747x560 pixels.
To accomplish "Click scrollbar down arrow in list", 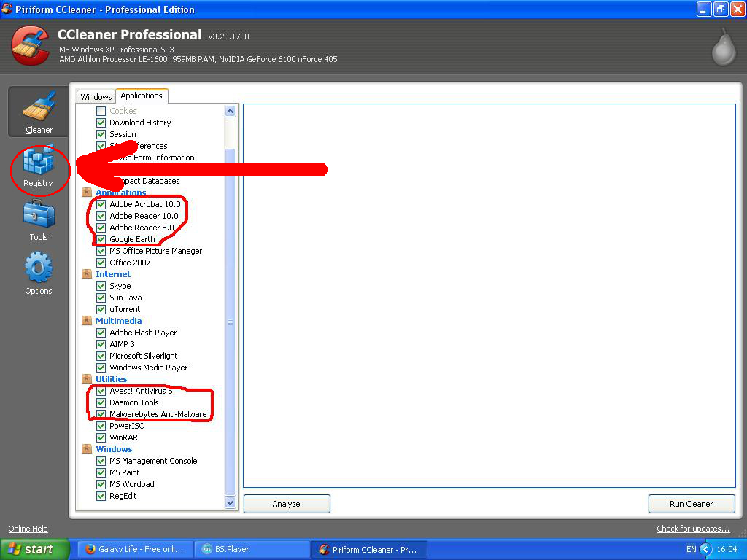I will [230, 503].
